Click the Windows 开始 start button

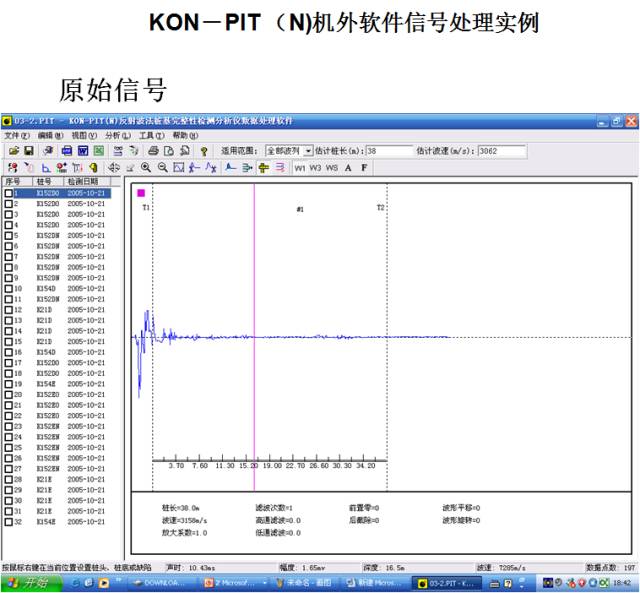coord(32,582)
